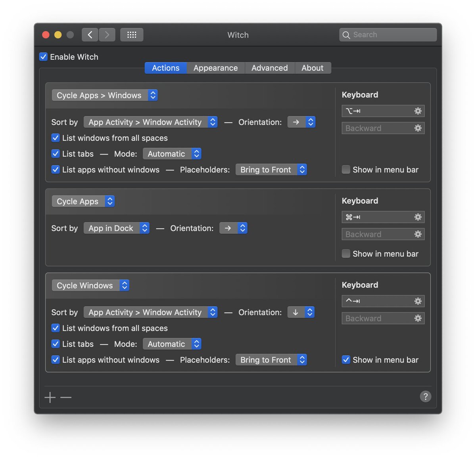Image resolution: width=476 pixels, height=459 pixels.
Task: Click gear icon beside Backward in Cycle Windows
Action: coord(418,318)
